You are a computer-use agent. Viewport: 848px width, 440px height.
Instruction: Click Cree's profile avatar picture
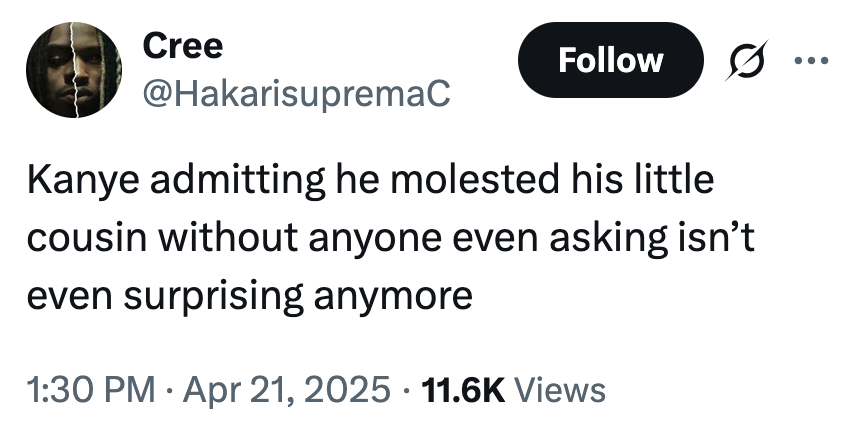73,72
